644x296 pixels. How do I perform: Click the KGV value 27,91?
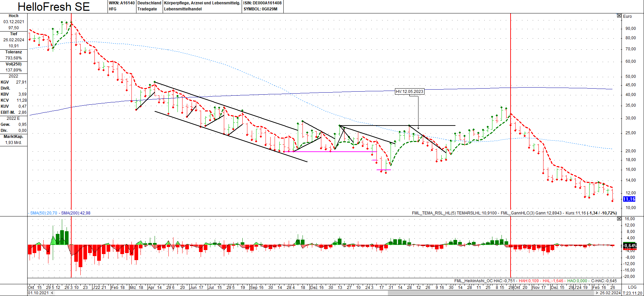(21, 82)
